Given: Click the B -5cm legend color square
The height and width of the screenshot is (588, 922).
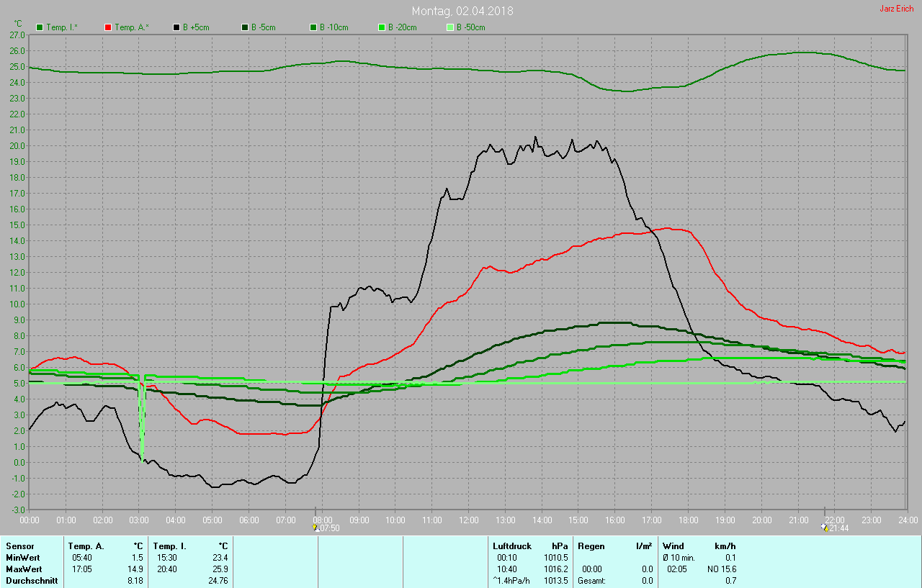Looking at the screenshot, I should tap(245, 27).
